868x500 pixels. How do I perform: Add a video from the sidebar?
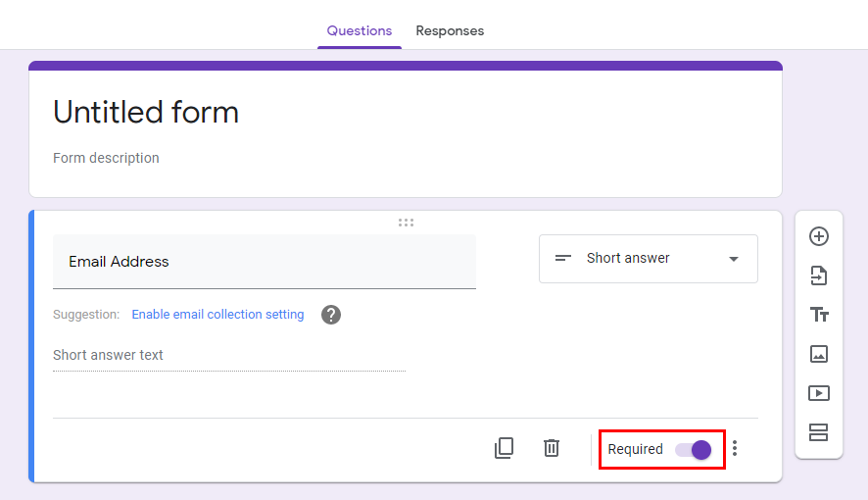tap(819, 393)
